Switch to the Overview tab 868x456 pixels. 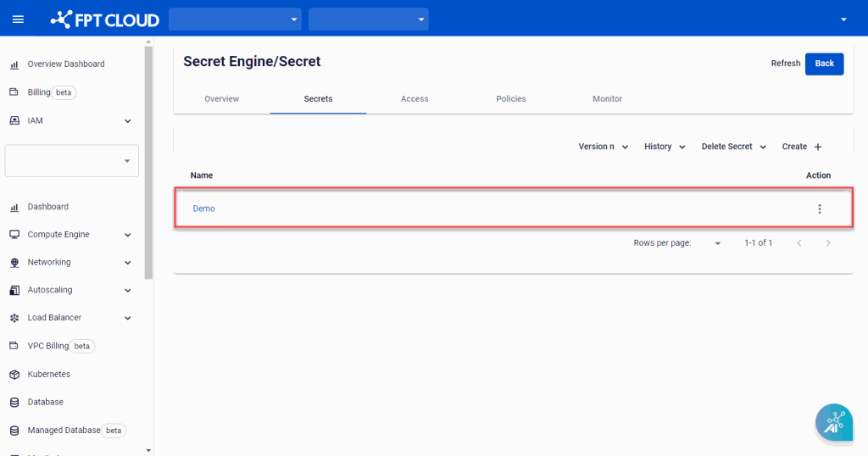pyautogui.click(x=221, y=99)
